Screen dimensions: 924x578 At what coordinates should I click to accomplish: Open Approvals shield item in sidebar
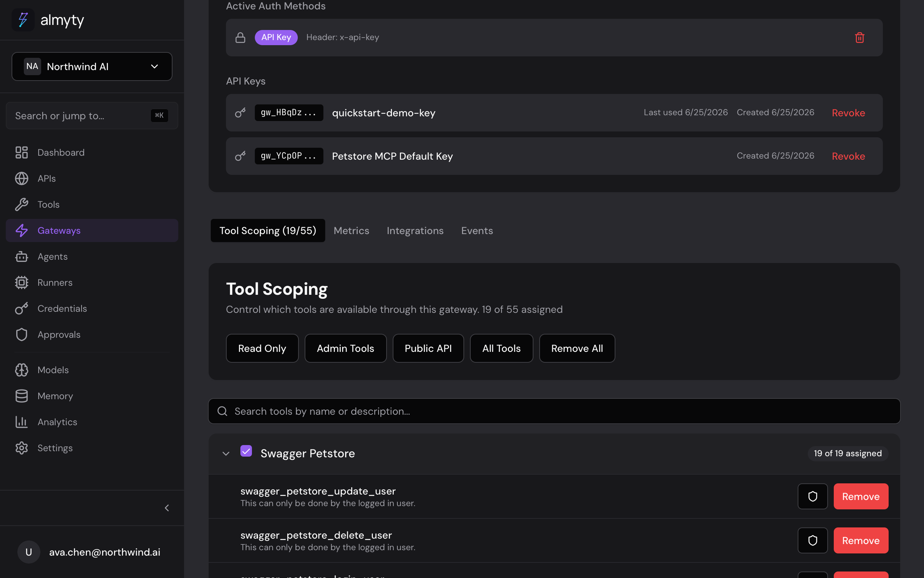[x=92, y=335]
